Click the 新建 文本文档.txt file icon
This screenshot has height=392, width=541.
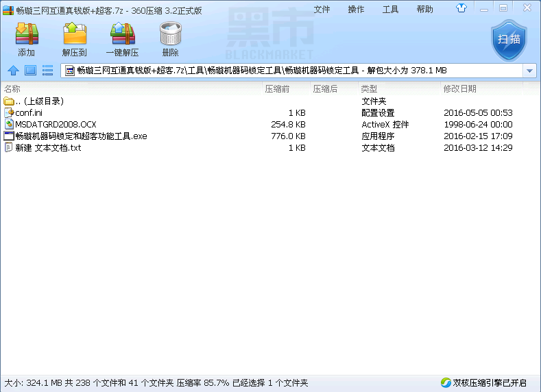[9, 147]
